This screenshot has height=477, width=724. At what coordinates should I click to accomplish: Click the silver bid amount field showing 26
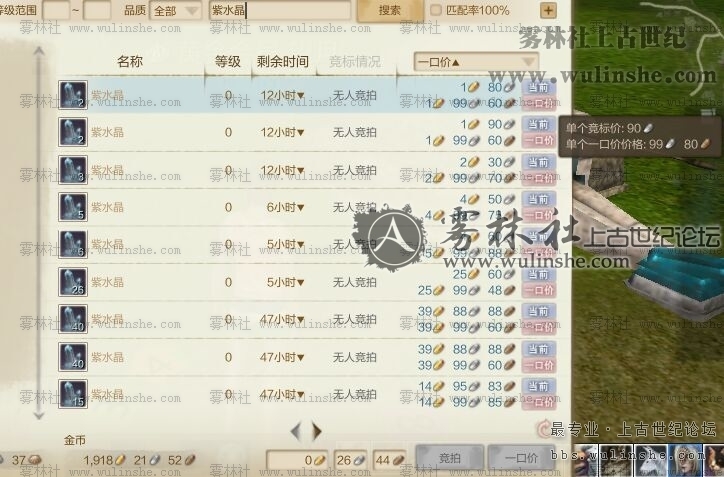[x=350, y=460]
